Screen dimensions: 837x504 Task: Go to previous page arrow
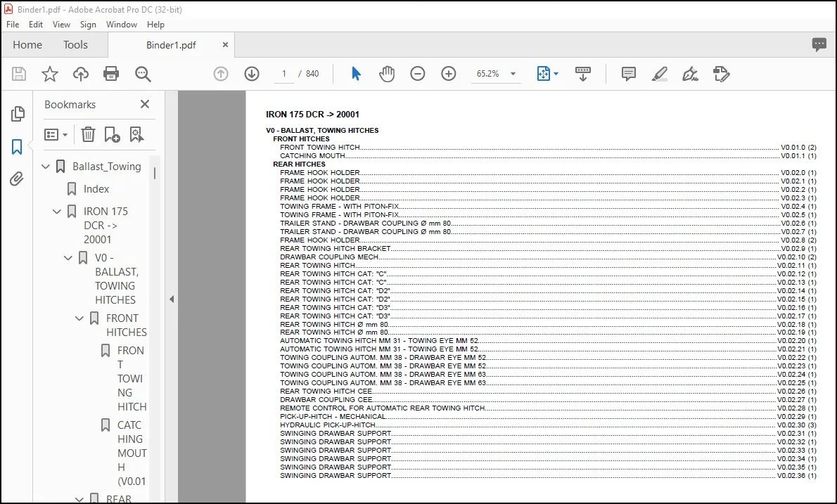coord(220,74)
